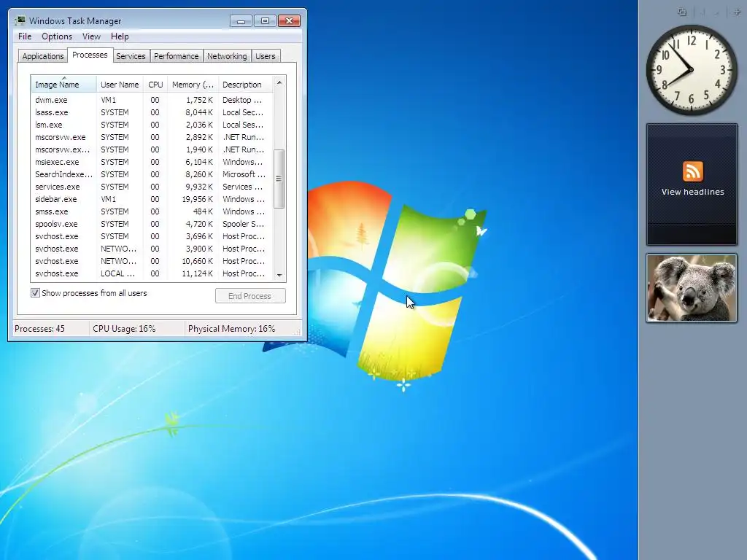The width and height of the screenshot is (747, 560).
Task: Switch to the Users tab
Action: 266,56
